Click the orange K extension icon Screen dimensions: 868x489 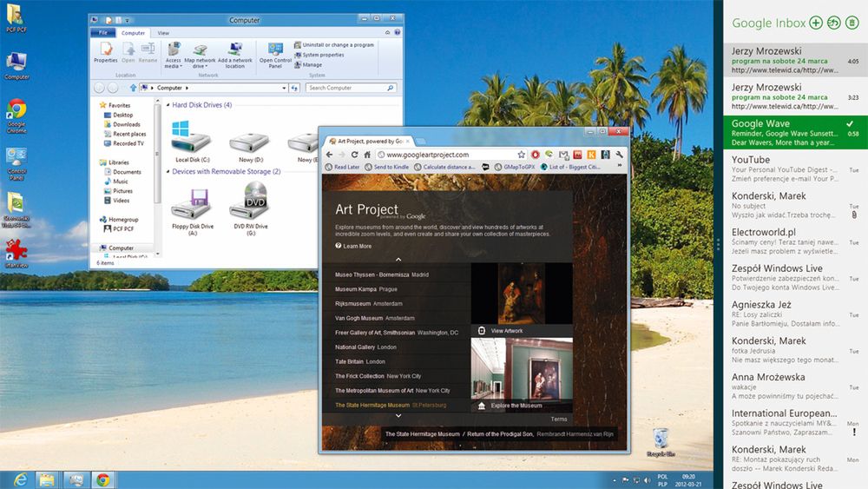[591, 155]
